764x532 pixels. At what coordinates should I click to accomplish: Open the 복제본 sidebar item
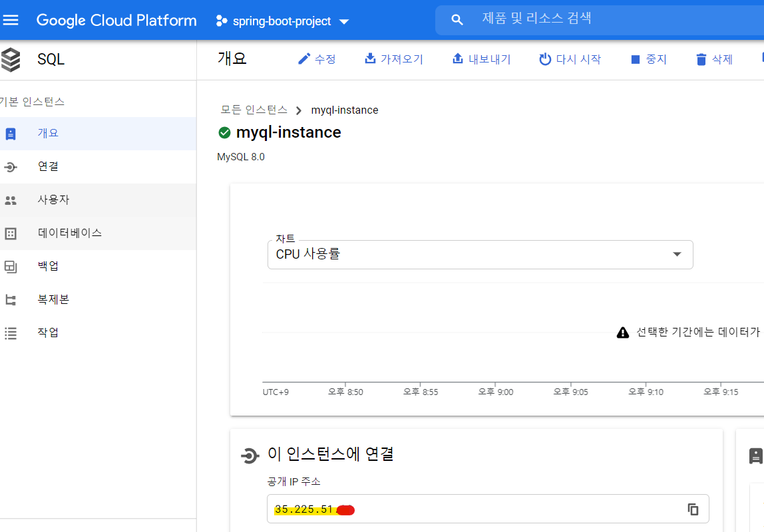[98, 299]
